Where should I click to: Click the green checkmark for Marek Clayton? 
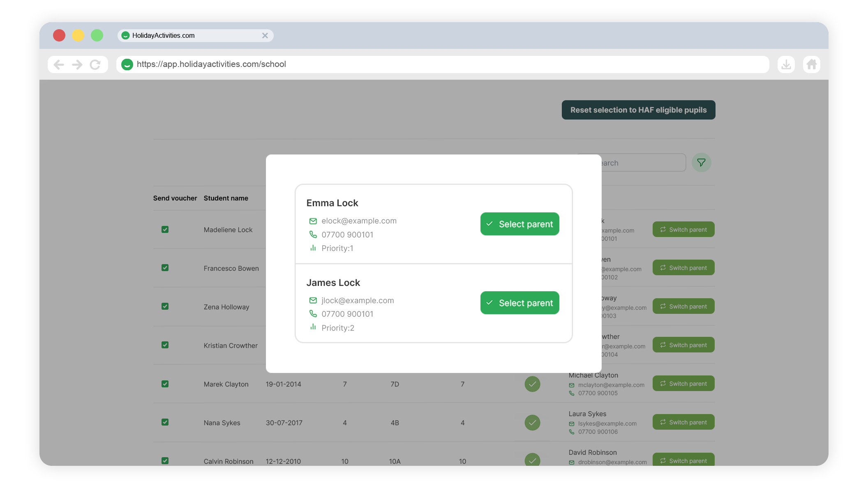532,384
